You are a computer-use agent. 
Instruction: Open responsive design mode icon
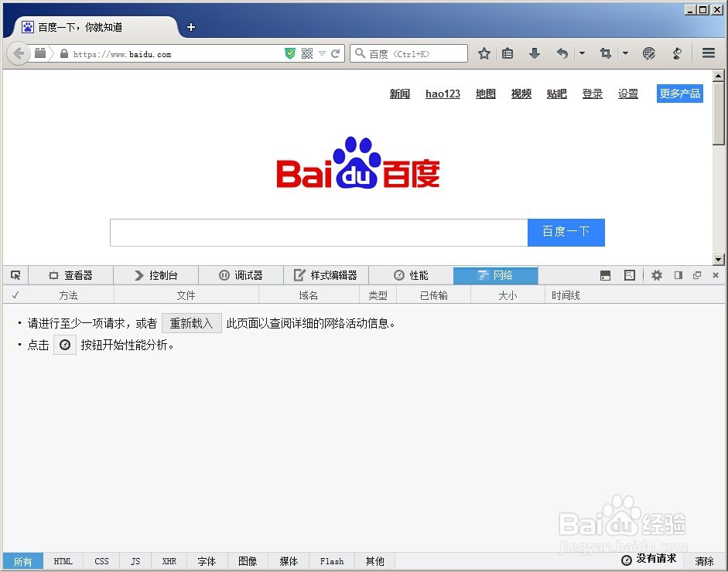pos(630,275)
